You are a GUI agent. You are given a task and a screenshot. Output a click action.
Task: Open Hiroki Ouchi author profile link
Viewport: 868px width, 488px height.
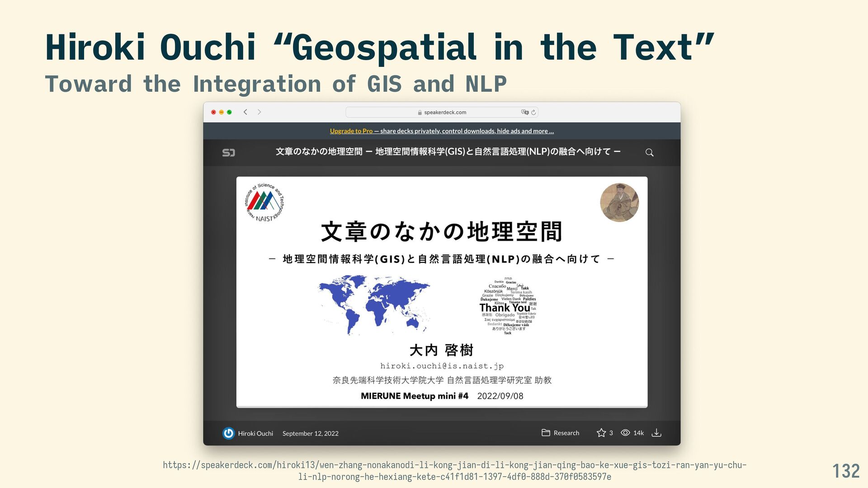coord(255,433)
